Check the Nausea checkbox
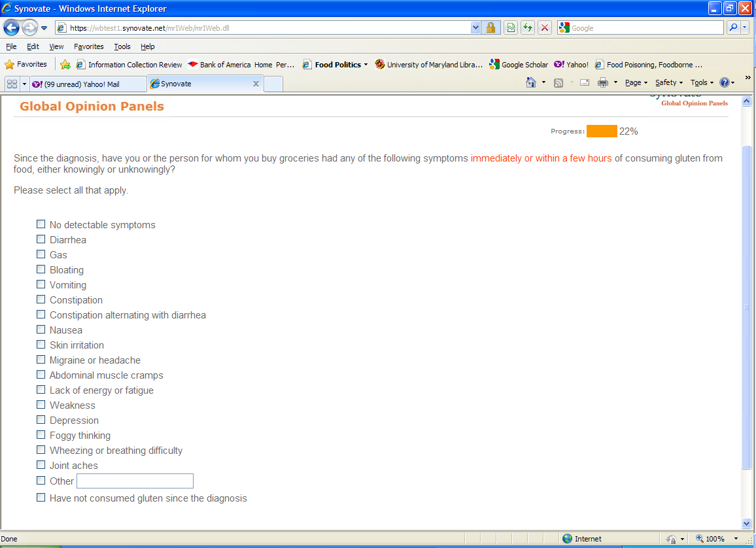Screen dimensions: 756x548 (41, 329)
